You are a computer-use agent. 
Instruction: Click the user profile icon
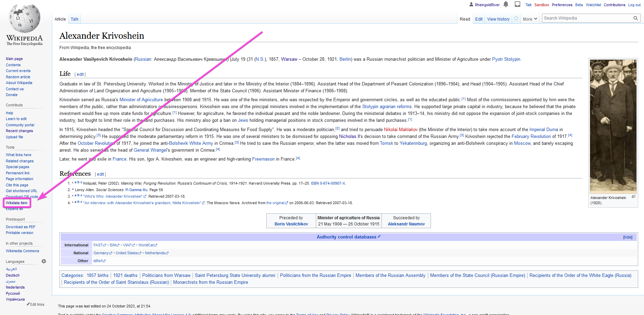471,4
